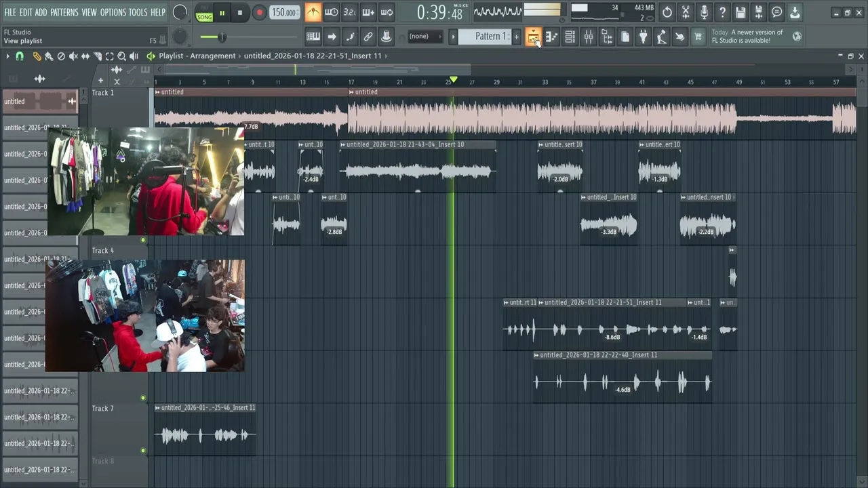Click the globe icon beside update notice
868x488 pixels.
797,37
